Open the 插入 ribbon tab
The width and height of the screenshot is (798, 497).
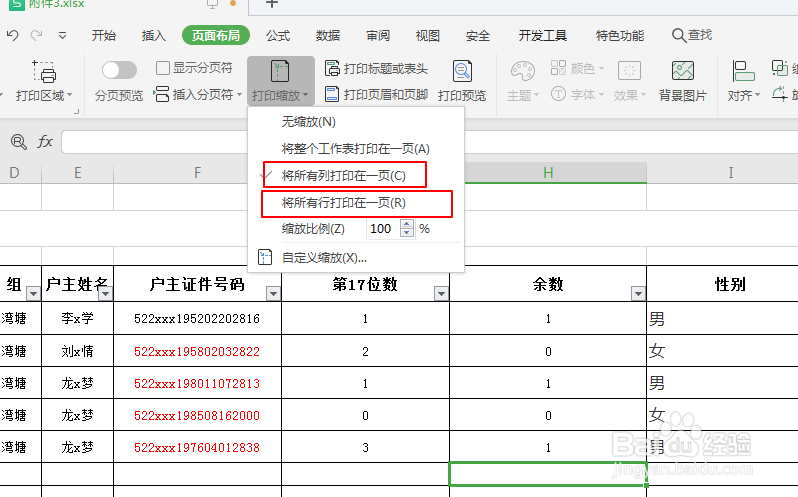point(153,36)
